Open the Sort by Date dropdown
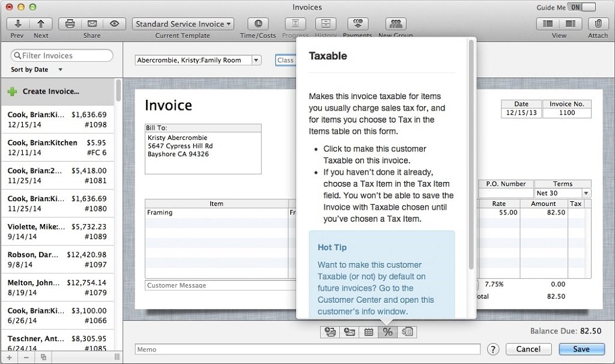615x364 pixels. pyautogui.click(x=60, y=70)
